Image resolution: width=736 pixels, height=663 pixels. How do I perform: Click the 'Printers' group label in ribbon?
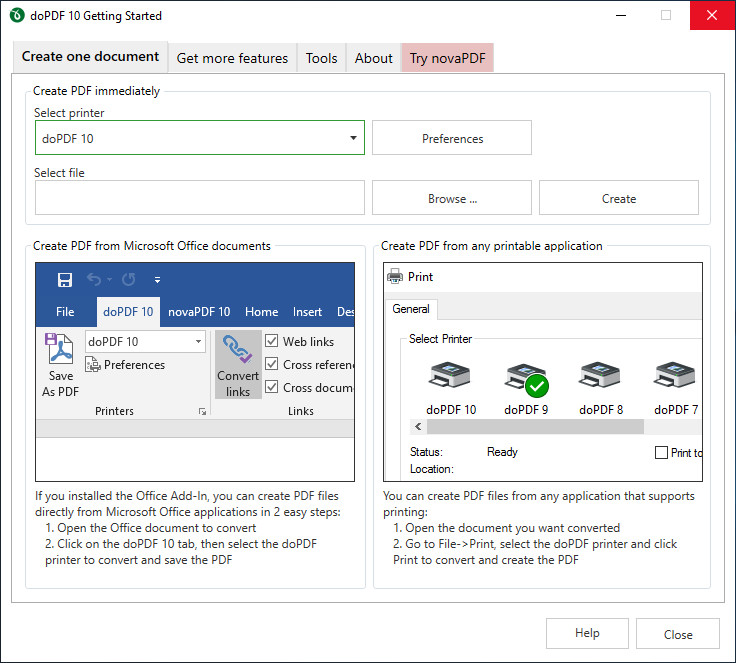[115, 411]
